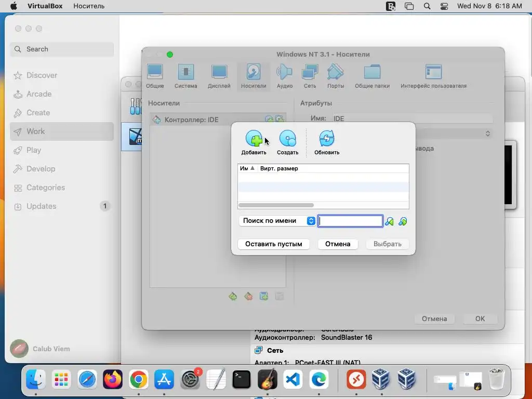The image size is (532, 399).
Task: Open Develop in App Store sidebar
Action: click(62, 169)
